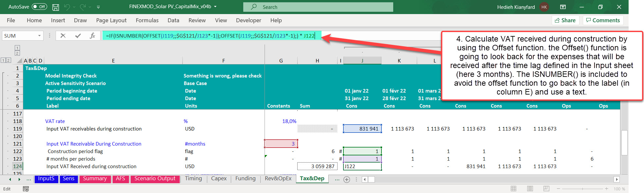The width and height of the screenshot is (644, 193).
Task: Click cell G118 showing 18,0%
Action: click(x=281, y=121)
